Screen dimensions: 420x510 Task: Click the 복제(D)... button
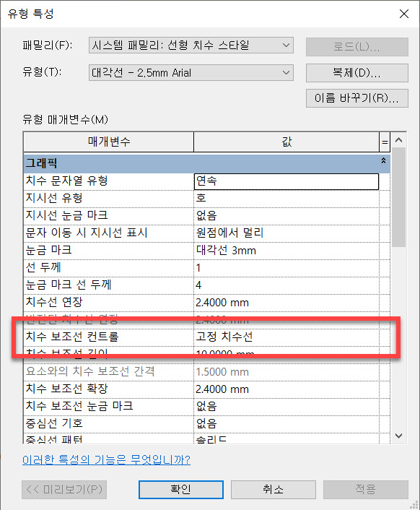click(357, 73)
